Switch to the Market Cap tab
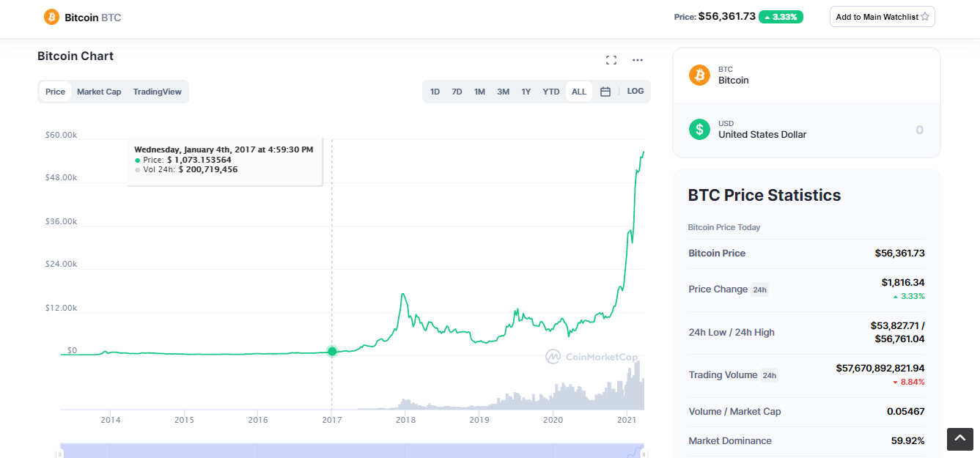The width and height of the screenshot is (980, 458). (99, 92)
